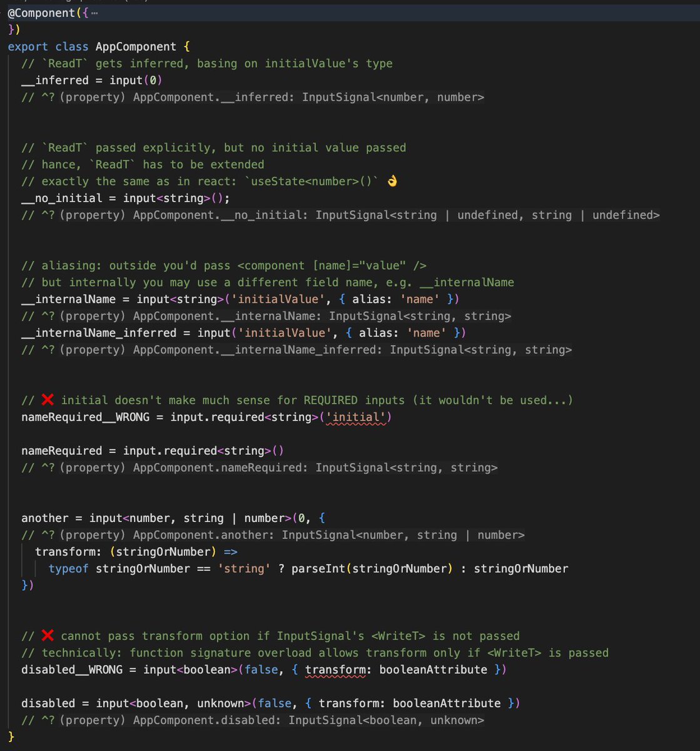Click type hint "InputSignal<number, number>"
700x751 pixels.
click(393, 97)
